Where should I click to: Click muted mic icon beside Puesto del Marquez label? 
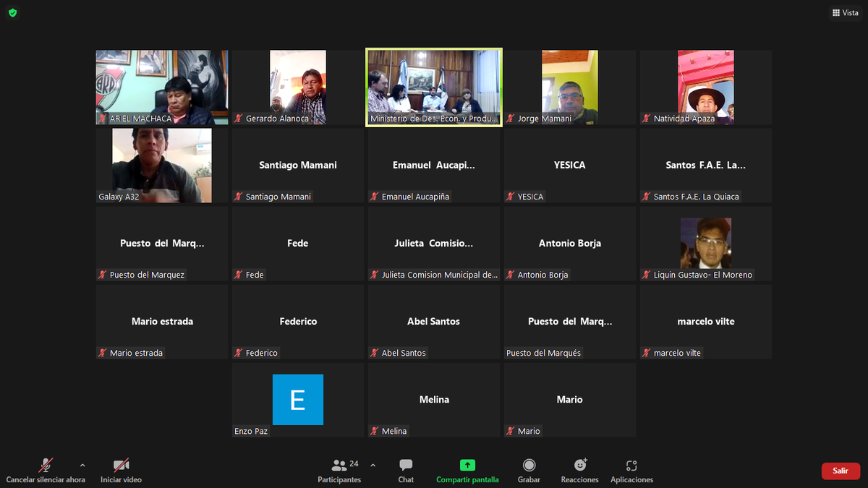[x=103, y=275]
